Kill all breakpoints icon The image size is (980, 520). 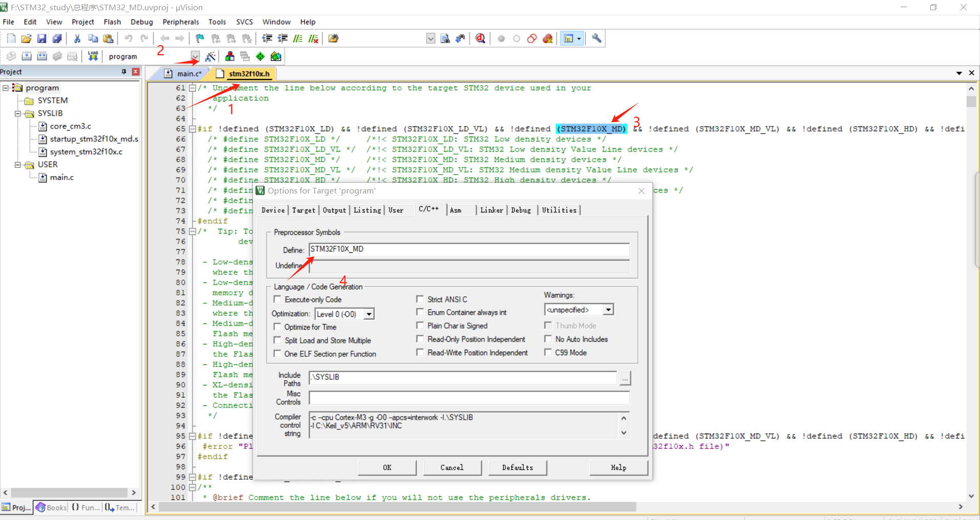547,38
